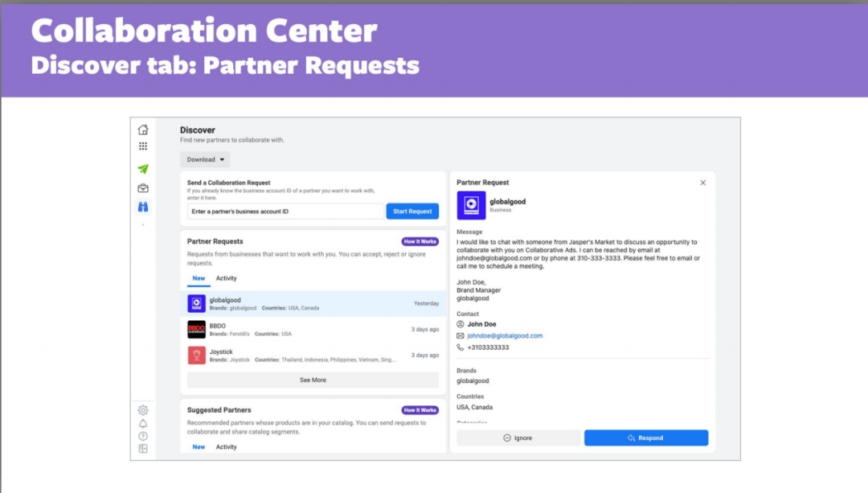The height and width of the screenshot is (493, 868).
Task: Toggle the sidebar panel icon at bottom
Action: pyautogui.click(x=143, y=449)
